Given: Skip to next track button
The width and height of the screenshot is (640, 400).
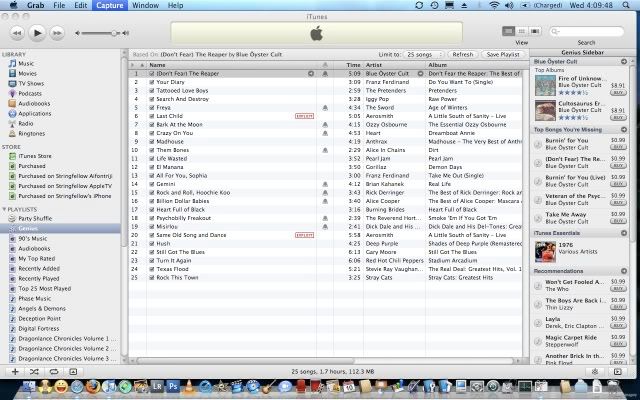Looking at the screenshot, I should pyautogui.click(x=59, y=32).
